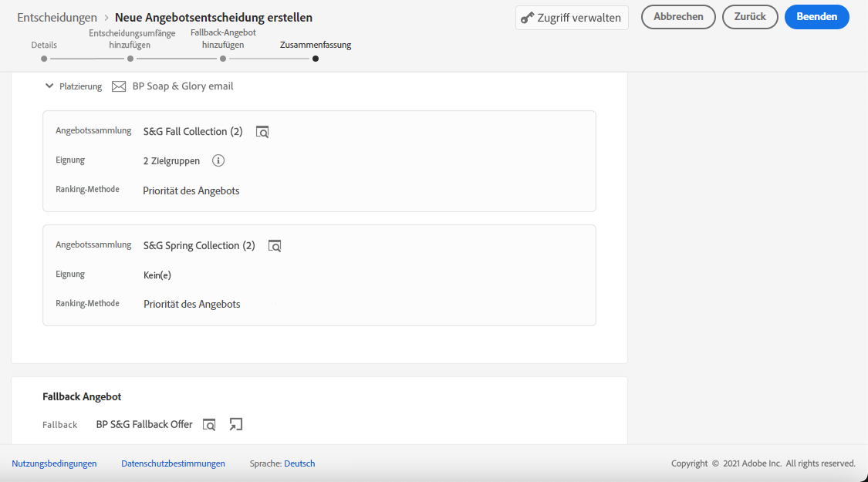Collapse the Platzierung section
The width and height of the screenshot is (868, 482).
49,86
